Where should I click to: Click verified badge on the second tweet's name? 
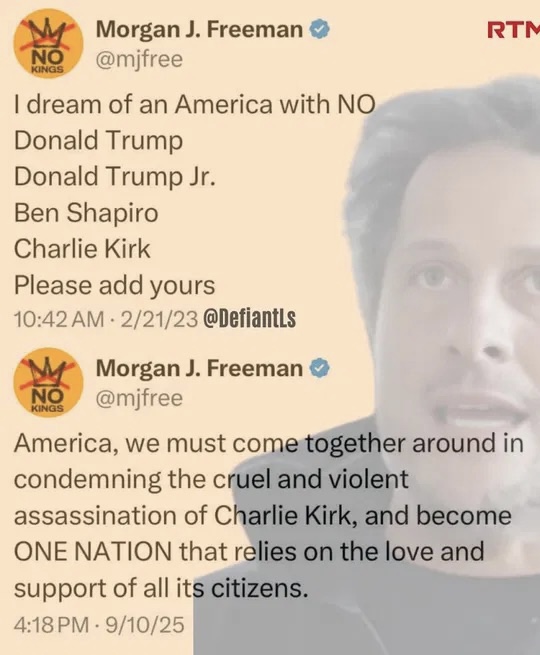pyautogui.click(x=320, y=368)
